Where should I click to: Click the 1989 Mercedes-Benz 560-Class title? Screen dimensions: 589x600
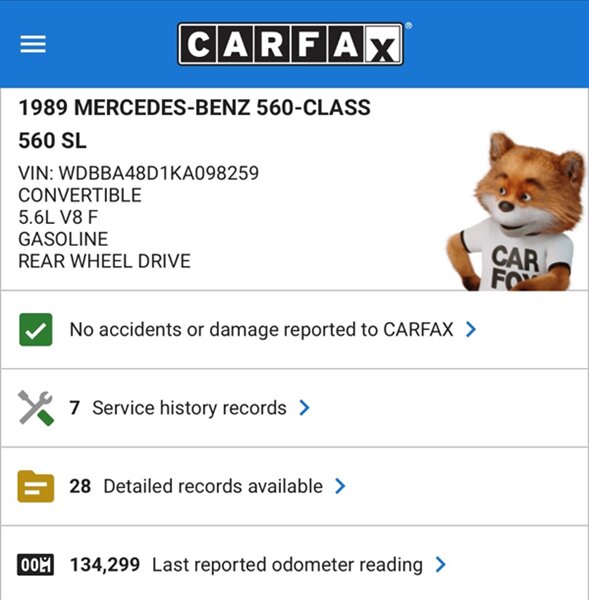pos(194,108)
